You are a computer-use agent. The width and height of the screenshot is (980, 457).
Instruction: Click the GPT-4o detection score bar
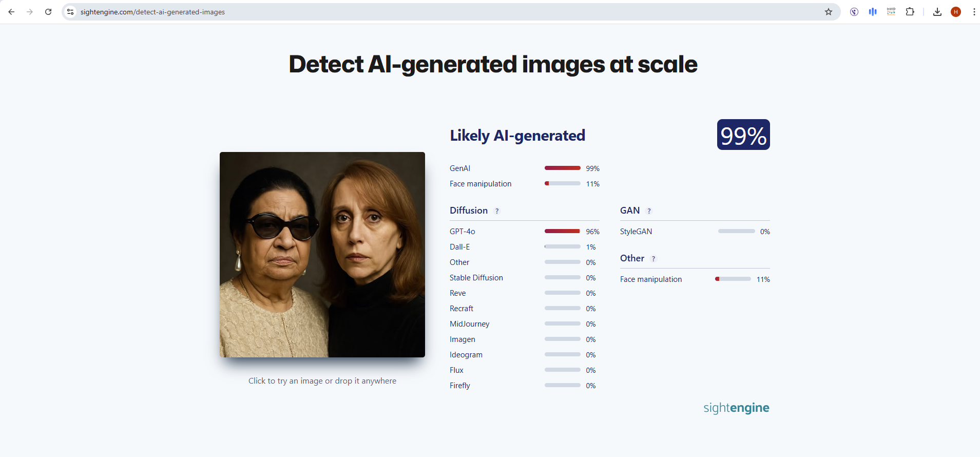tap(563, 231)
